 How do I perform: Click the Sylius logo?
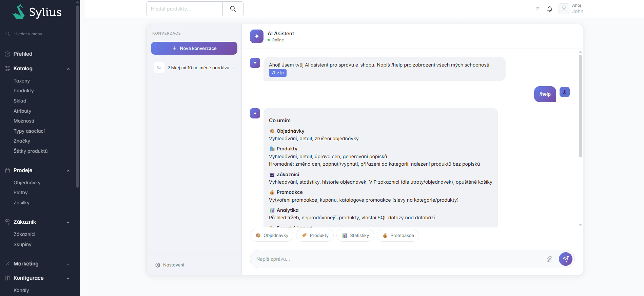click(37, 12)
